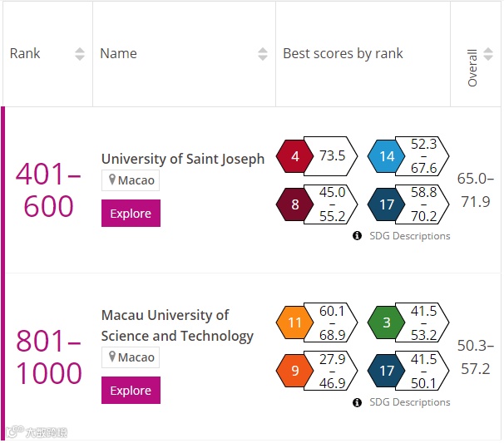Click the orange-red SDG 9 hexagon badge
Viewport: 504px width, 443px height.
pos(294,371)
